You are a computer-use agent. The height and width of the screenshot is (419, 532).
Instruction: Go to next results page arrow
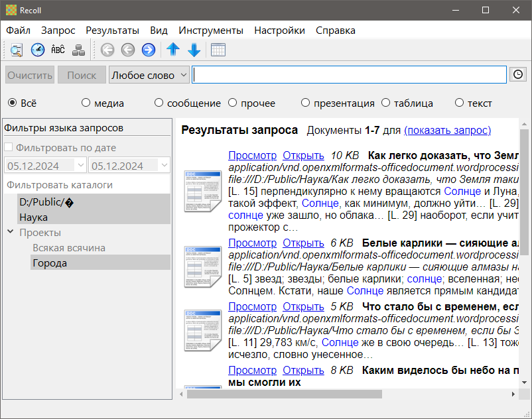[x=149, y=50]
